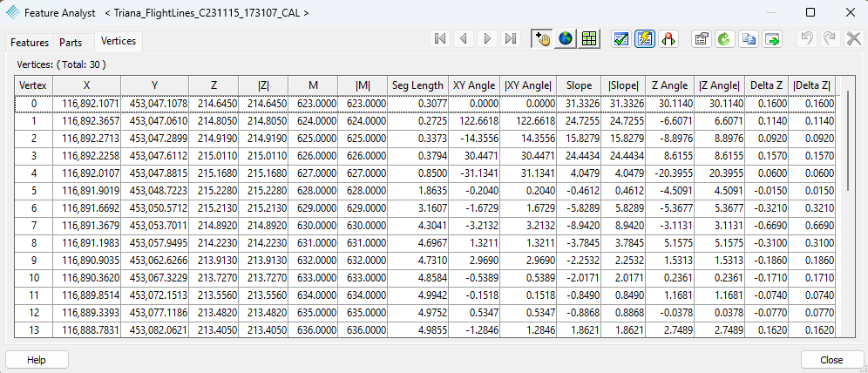
Task: Sort by the X column header
Action: click(x=87, y=85)
